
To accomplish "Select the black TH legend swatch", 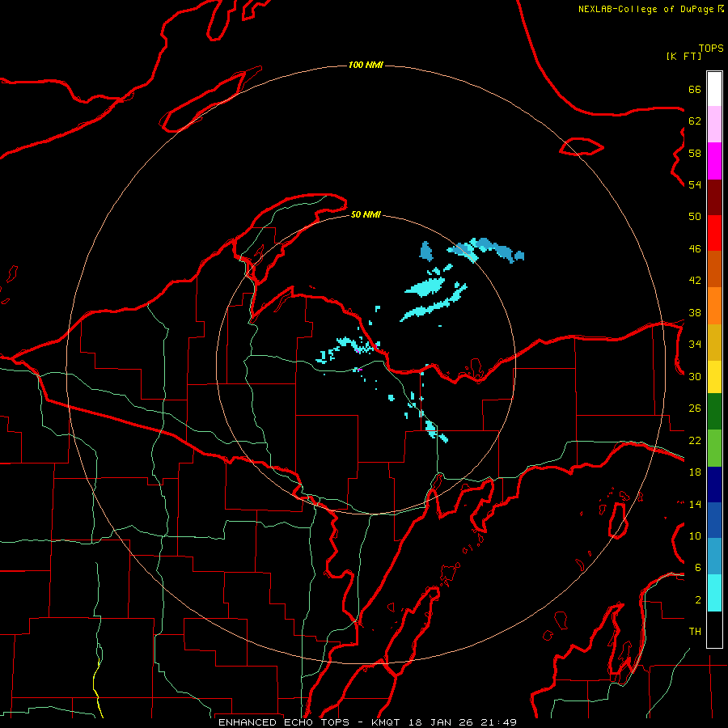I will click(714, 629).
